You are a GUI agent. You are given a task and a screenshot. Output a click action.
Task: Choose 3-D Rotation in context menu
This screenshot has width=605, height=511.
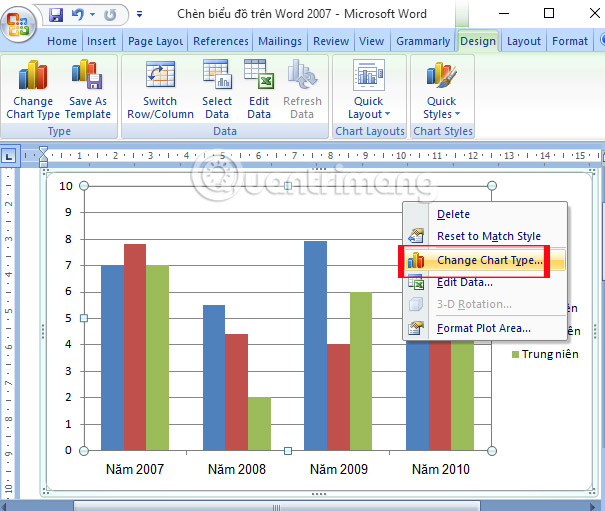click(x=485, y=304)
